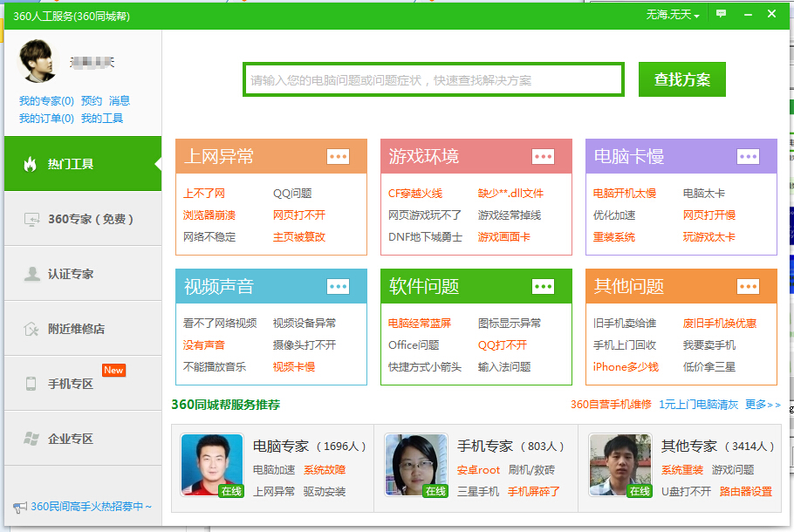This screenshot has height=532, width=794.
Task: Open more options in 视频声音 card
Action: pyautogui.click(x=339, y=287)
